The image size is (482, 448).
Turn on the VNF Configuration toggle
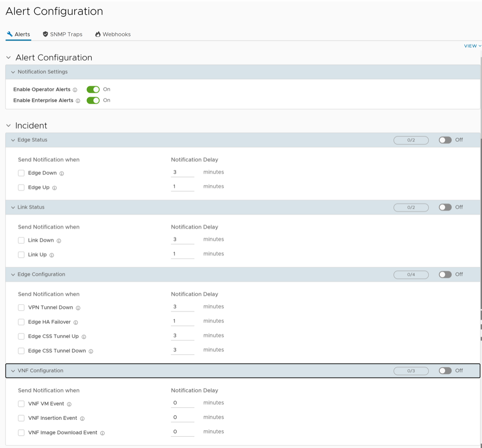pos(445,371)
